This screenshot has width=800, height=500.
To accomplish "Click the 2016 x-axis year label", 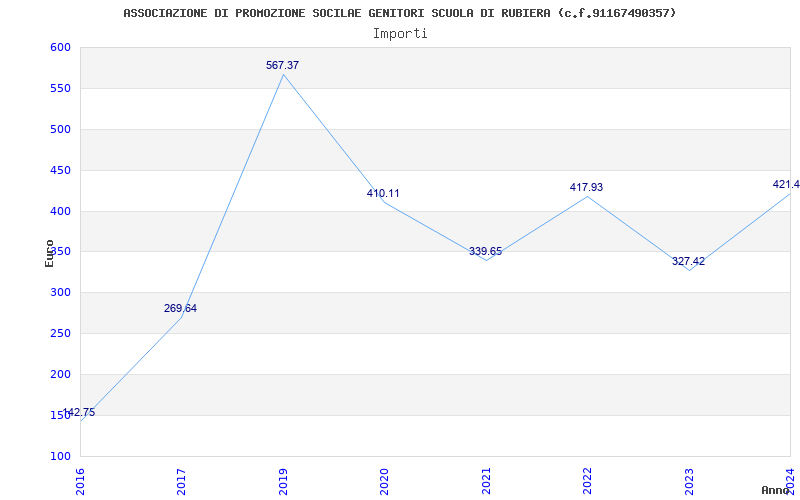I will 80,481.
